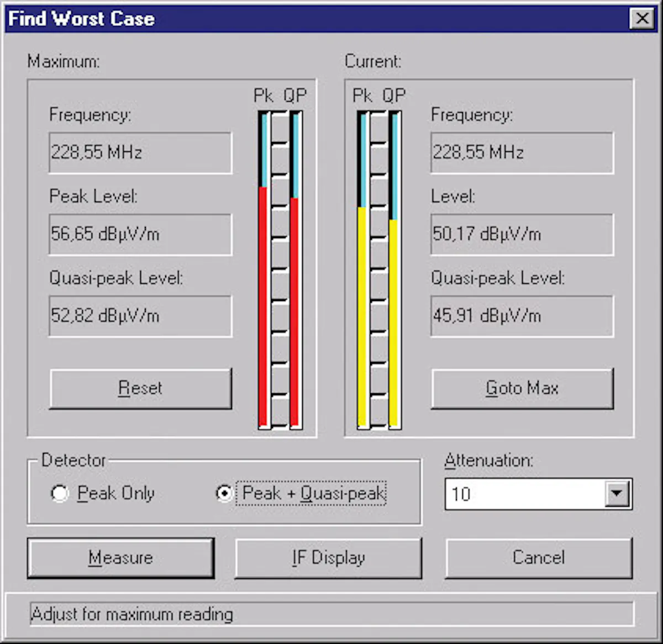Click the Reset button under Maximum
Viewport: 663px width, 644px height.
coord(141,388)
